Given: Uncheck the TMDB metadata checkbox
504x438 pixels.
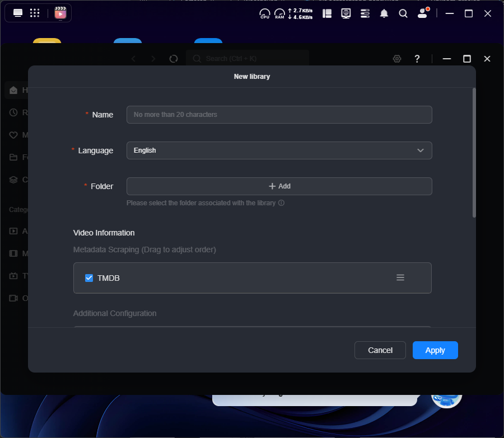Looking at the screenshot, I should click(88, 278).
